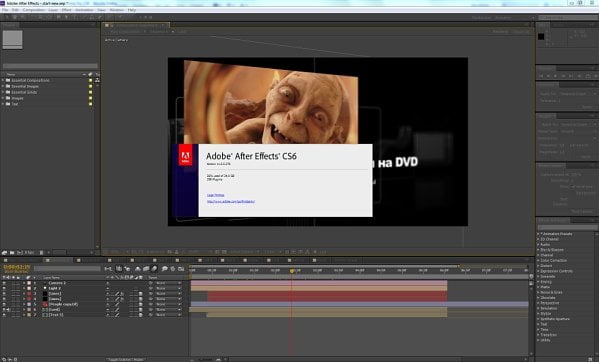This screenshot has height=362, width=599.
Task: Open the Composition menu
Action: point(34,10)
